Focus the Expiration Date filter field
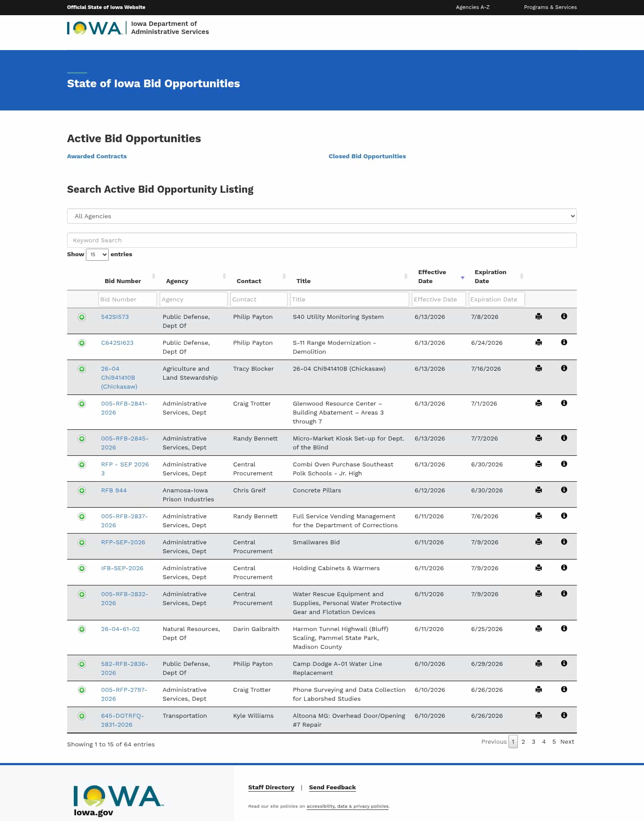 (496, 300)
